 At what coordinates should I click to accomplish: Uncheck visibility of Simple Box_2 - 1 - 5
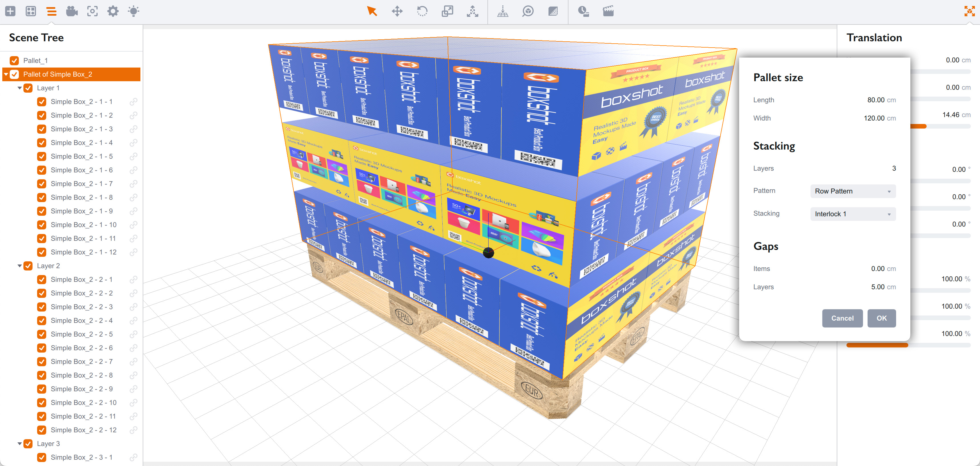(41, 156)
